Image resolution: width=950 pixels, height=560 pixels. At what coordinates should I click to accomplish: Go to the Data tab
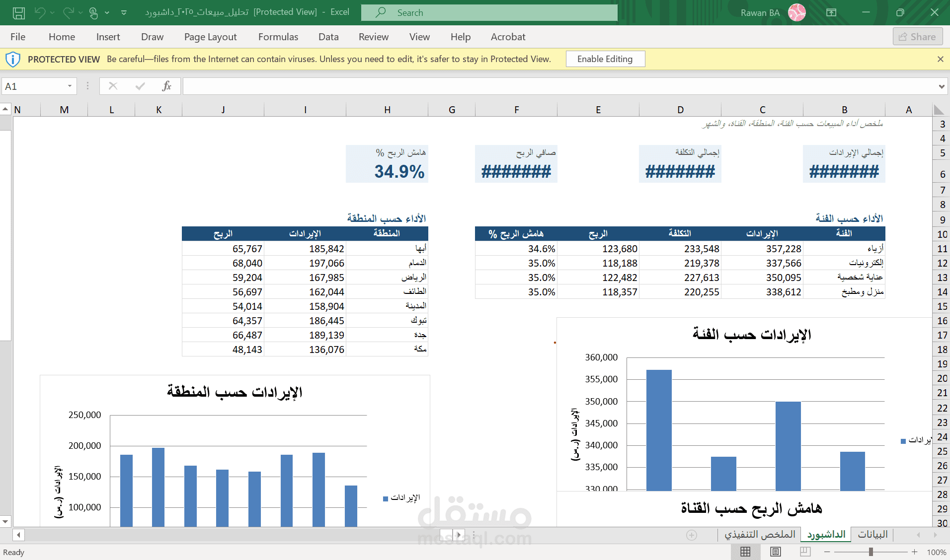[x=328, y=37]
